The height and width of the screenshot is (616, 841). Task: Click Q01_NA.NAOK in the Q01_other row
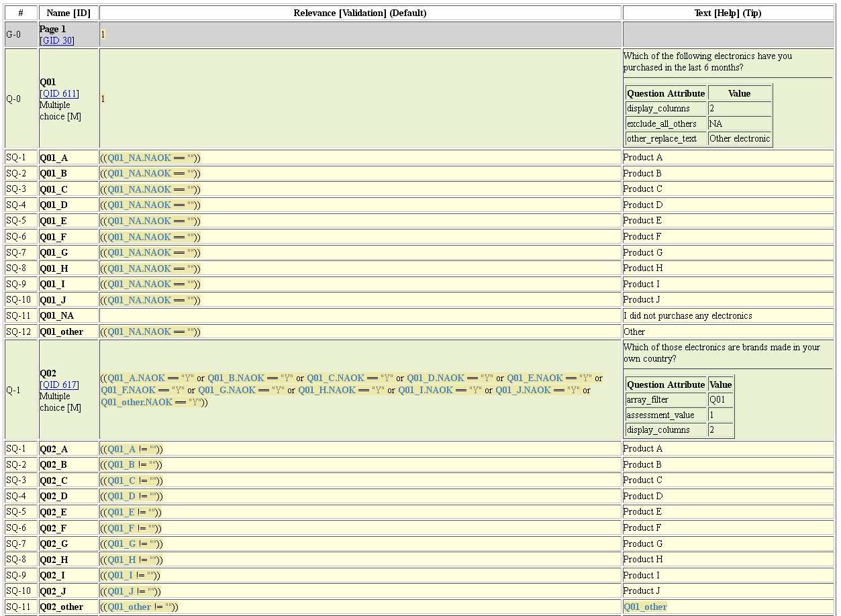[139, 331]
